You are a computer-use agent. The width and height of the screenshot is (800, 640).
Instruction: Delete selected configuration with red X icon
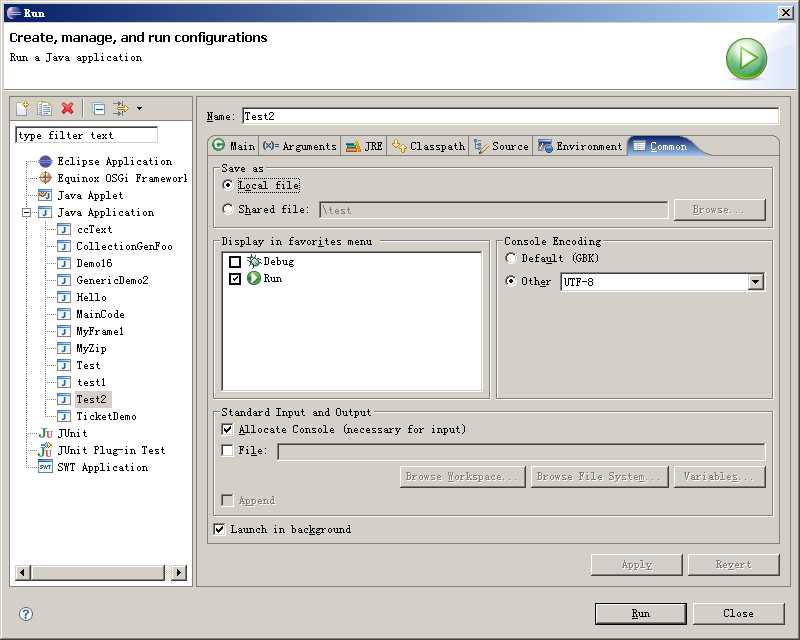pyautogui.click(x=67, y=108)
